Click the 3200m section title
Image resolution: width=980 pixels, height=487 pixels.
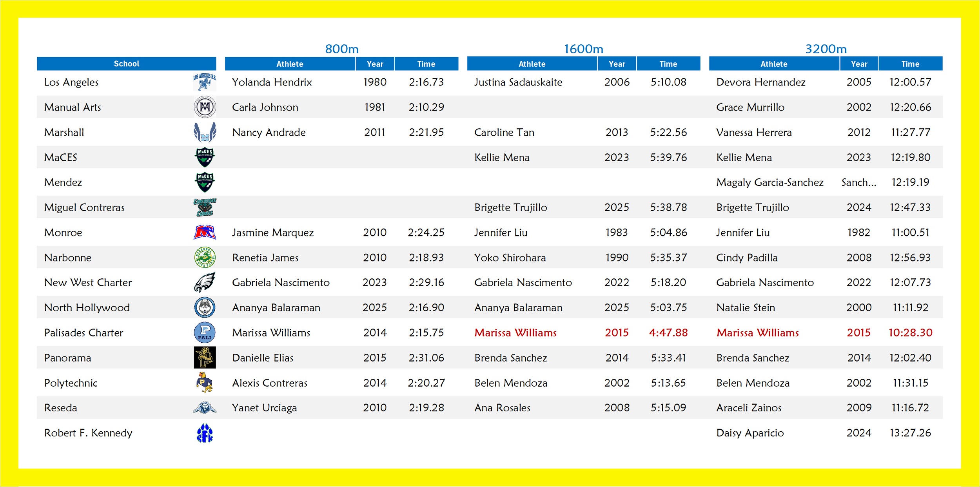tap(826, 49)
